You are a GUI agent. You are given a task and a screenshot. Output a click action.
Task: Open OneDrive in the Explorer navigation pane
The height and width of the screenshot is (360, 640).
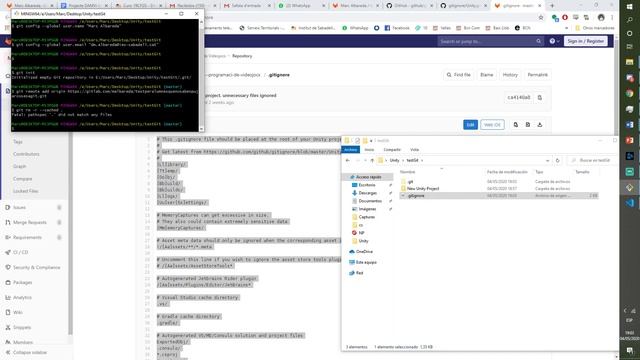361,252
